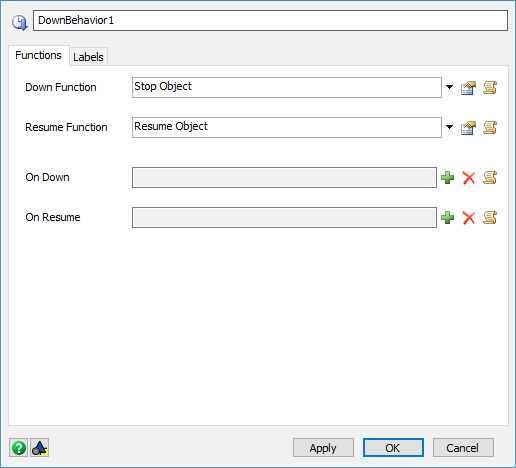Expand the Resume Function dropdown arrow

pyautogui.click(x=449, y=127)
